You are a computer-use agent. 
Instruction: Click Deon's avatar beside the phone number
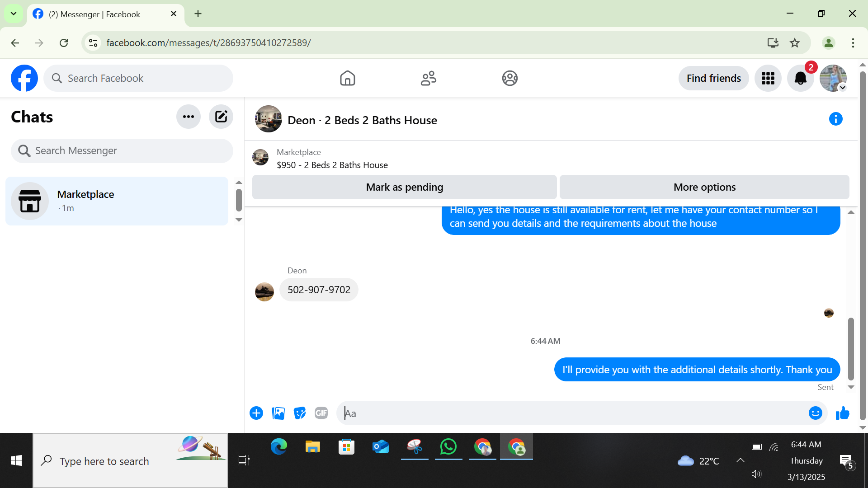[x=264, y=291]
